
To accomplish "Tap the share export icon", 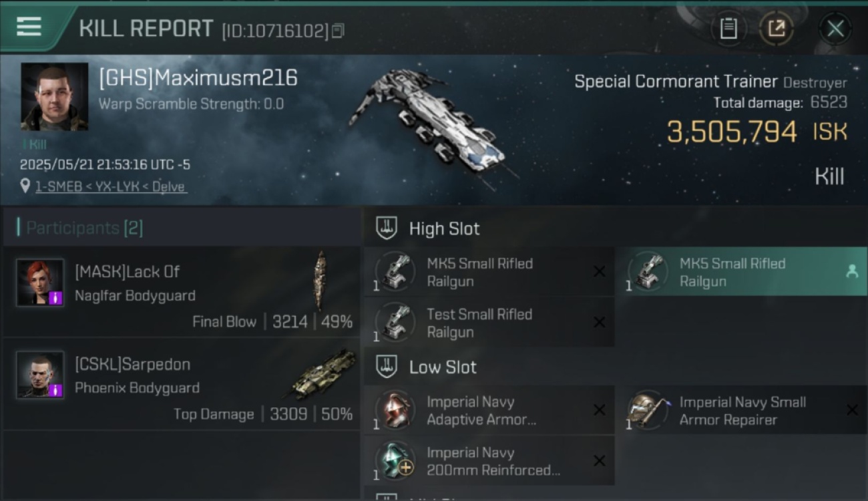I will coord(776,28).
